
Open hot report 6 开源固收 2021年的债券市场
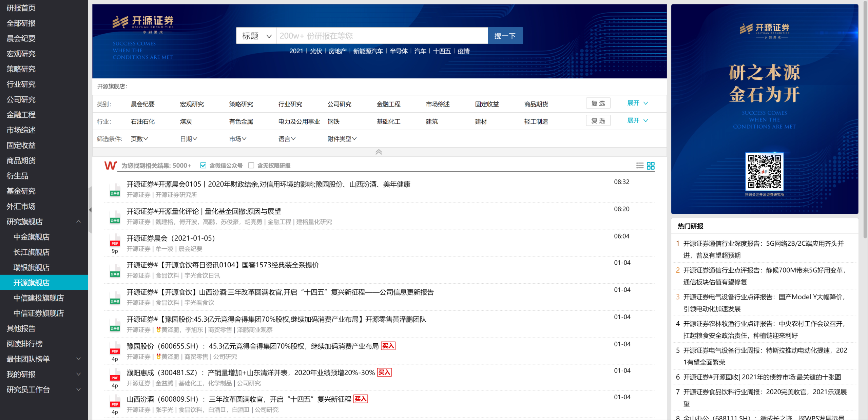click(762, 377)
